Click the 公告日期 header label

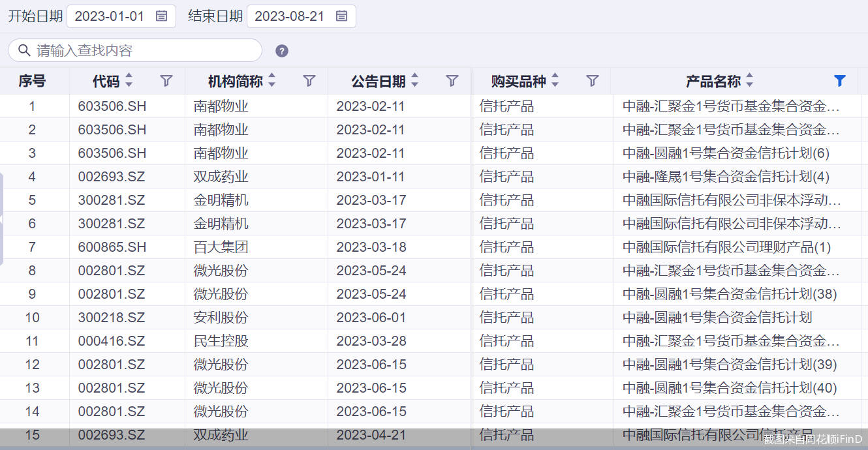point(379,82)
